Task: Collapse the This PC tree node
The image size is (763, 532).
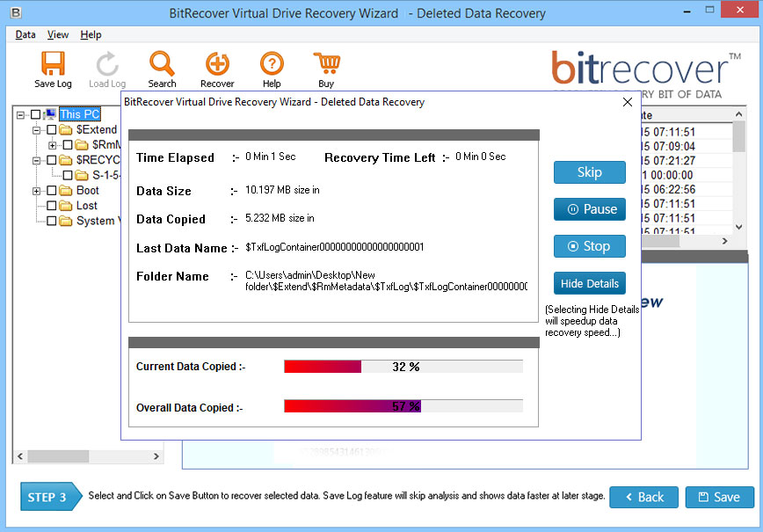Action: click(x=20, y=115)
